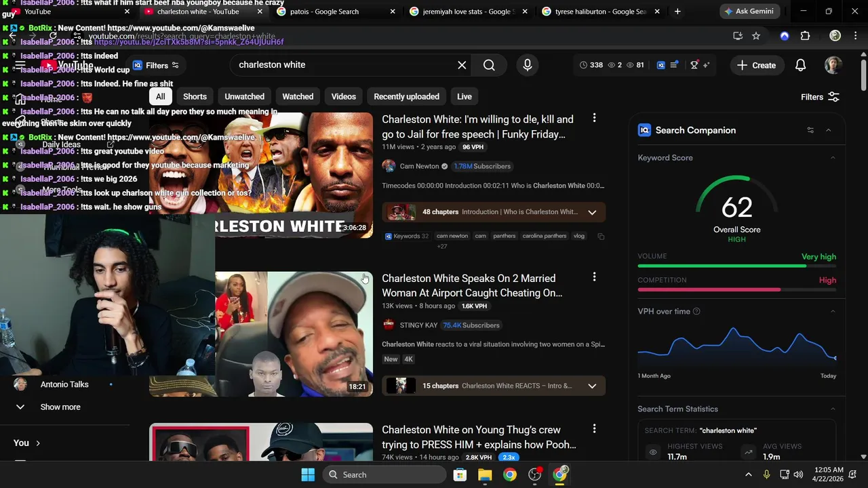This screenshot has width=868, height=488.
Task: Click taskbar volume speaker icon
Action: pos(798,474)
